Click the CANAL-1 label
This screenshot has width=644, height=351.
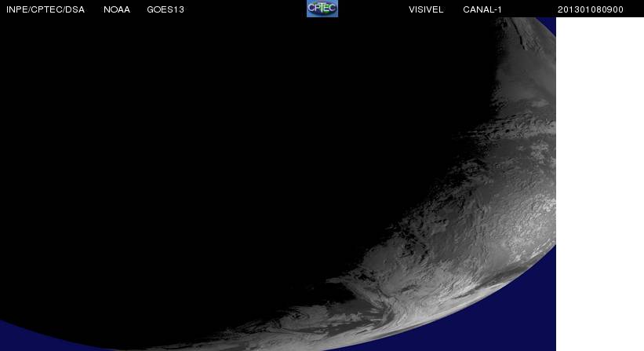(482, 10)
